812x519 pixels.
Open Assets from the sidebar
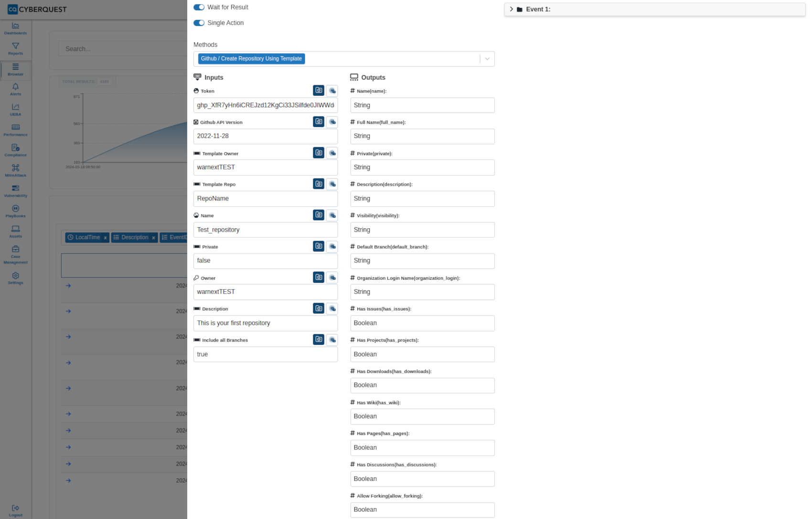[15, 232]
